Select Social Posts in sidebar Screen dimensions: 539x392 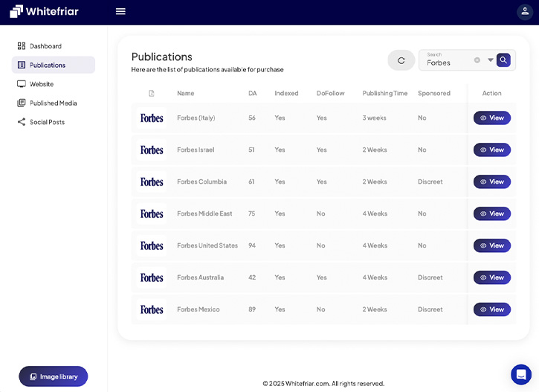tap(47, 122)
